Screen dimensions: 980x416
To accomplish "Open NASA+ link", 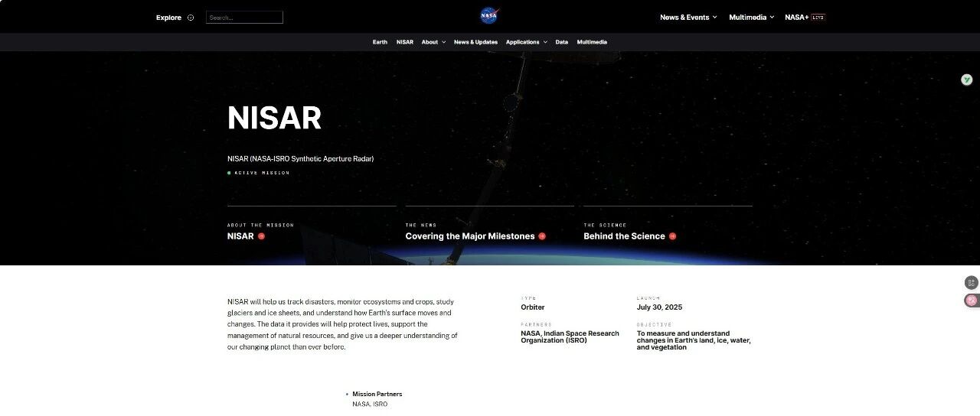I will click(x=797, y=17).
